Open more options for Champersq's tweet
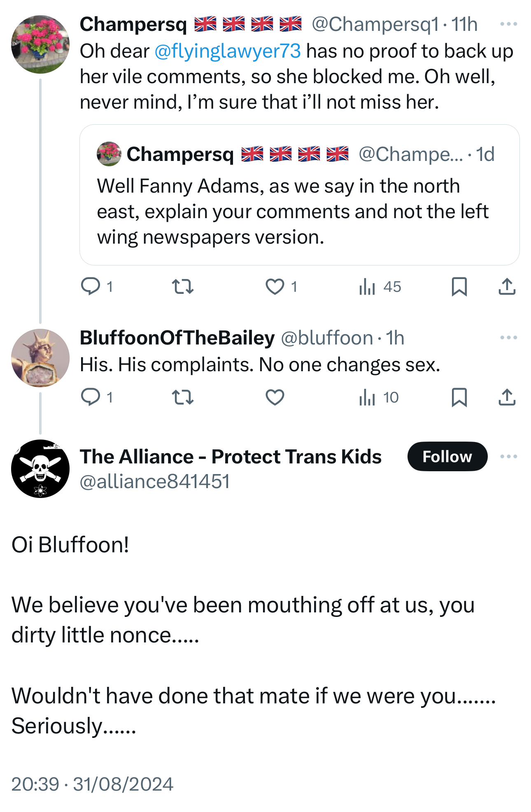The width and height of the screenshot is (531, 812). [508, 24]
